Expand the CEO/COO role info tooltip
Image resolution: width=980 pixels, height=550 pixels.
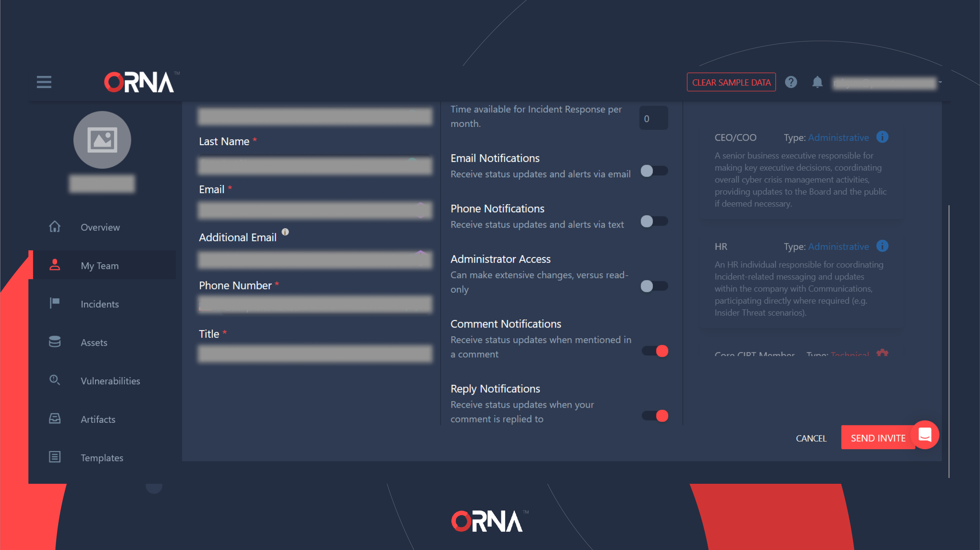pyautogui.click(x=882, y=137)
